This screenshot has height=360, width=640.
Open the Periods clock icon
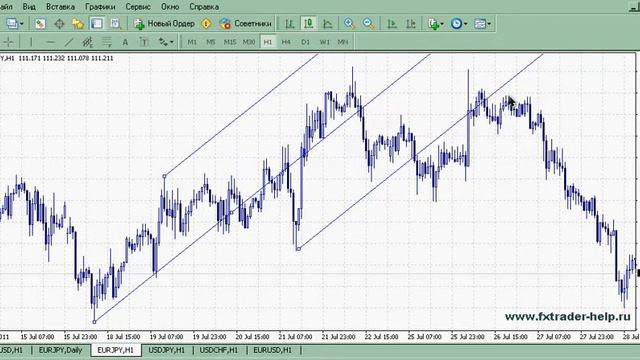coord(456,24)
